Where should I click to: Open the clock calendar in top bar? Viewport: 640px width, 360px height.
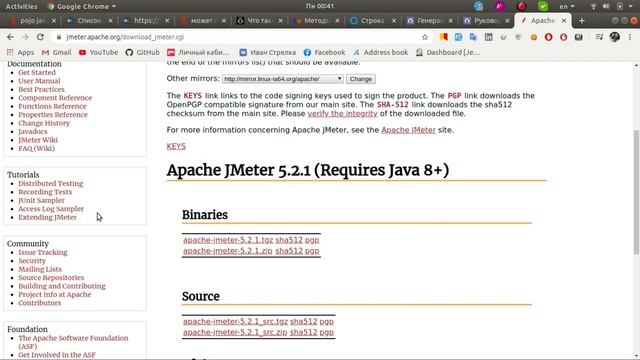[320, 6]
